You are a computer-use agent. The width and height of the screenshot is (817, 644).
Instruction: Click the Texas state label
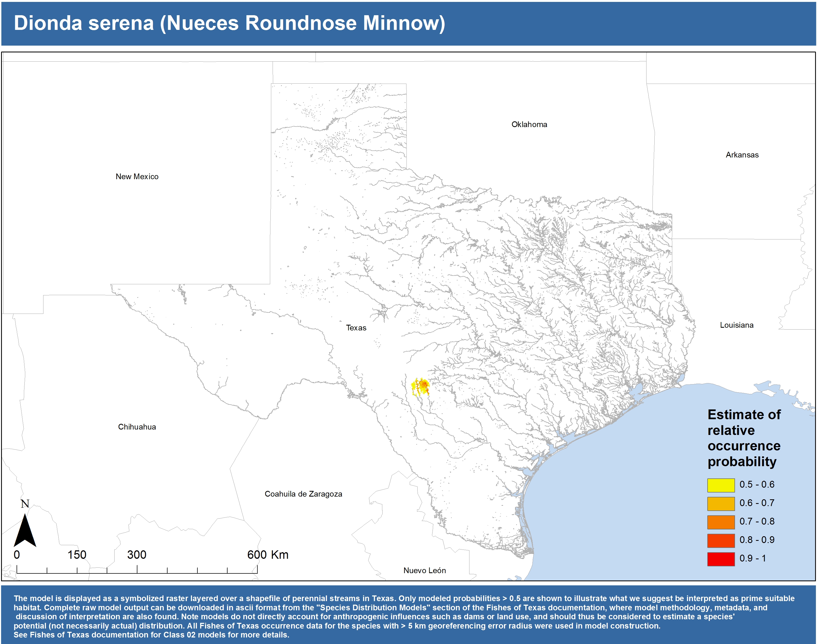(356, 328)
